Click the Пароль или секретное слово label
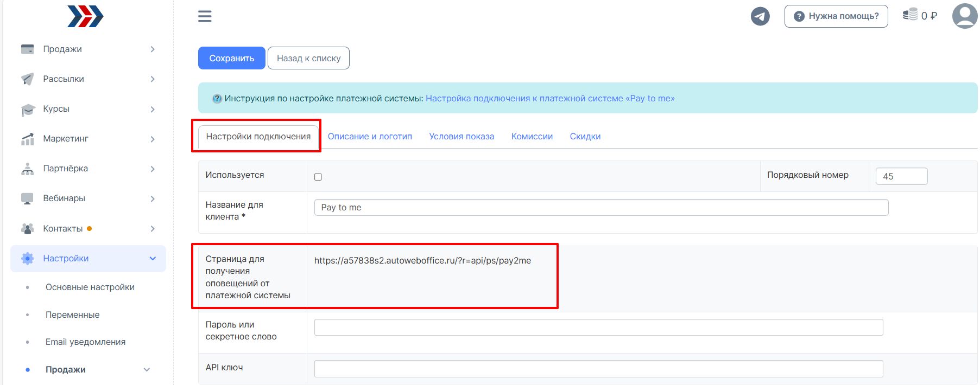Image resolution: width=980 pixels, height=385 pixels. (241, 331)
